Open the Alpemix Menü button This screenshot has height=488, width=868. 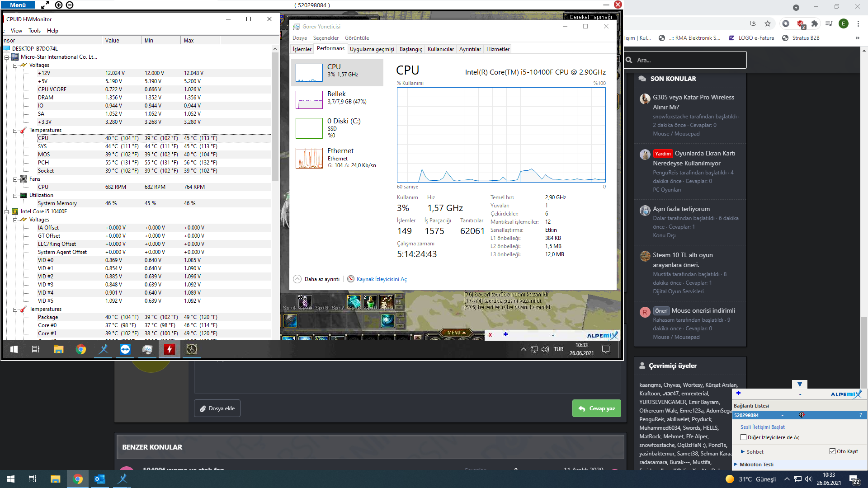(x=18, y=5)
